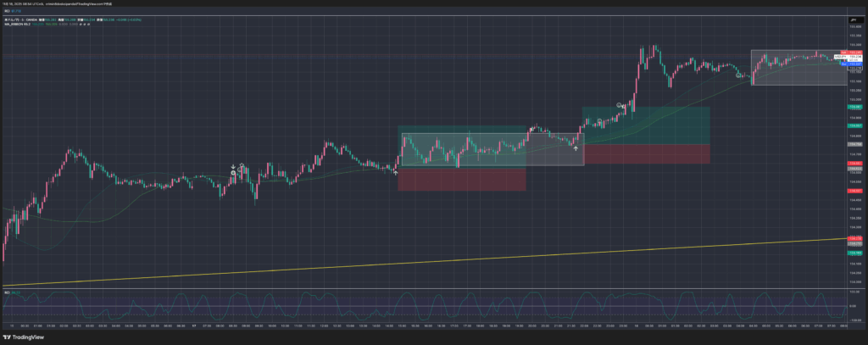Click the up arrow marker at the second long position entry
The width and height of the screenshot is (868, 345).
pyautogui.click(x=576, y=148)
